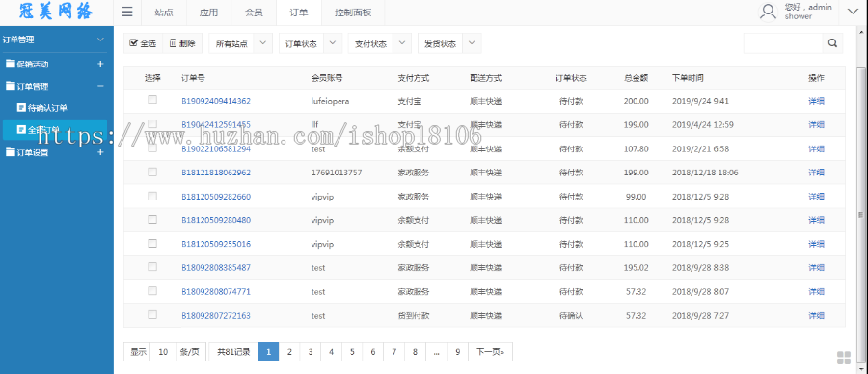Click the 全选 select-all button
Screen dimensions: 868x374
coord(143,43)
